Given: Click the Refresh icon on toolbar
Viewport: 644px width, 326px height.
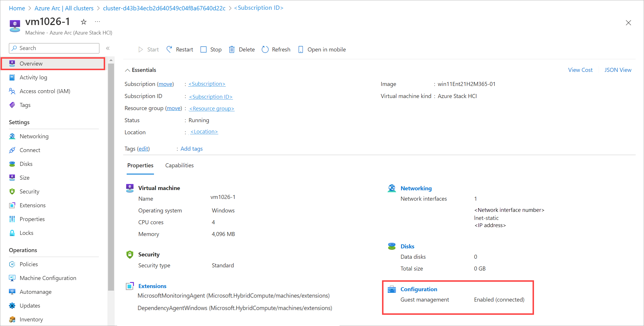Looking at the screenshot, I should [265, 49].
